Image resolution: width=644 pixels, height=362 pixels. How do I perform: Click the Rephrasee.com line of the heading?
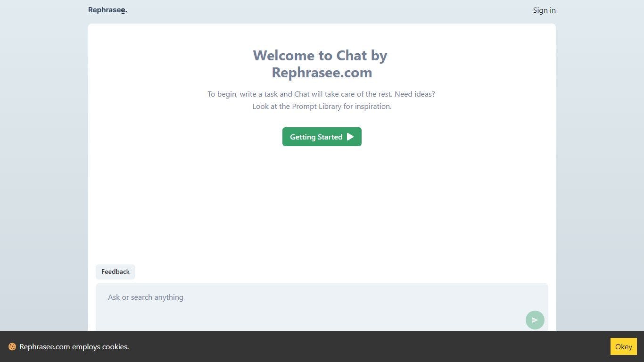[x=322, y=73]
